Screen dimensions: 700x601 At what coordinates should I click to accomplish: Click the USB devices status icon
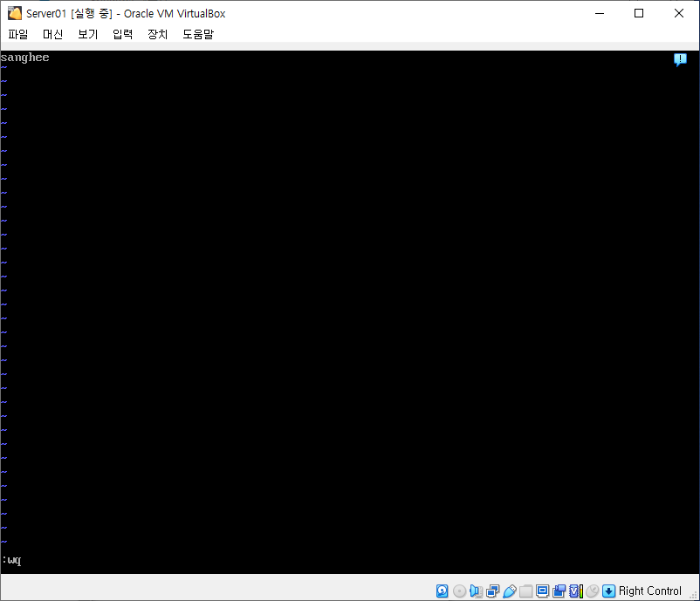[509, 591]
